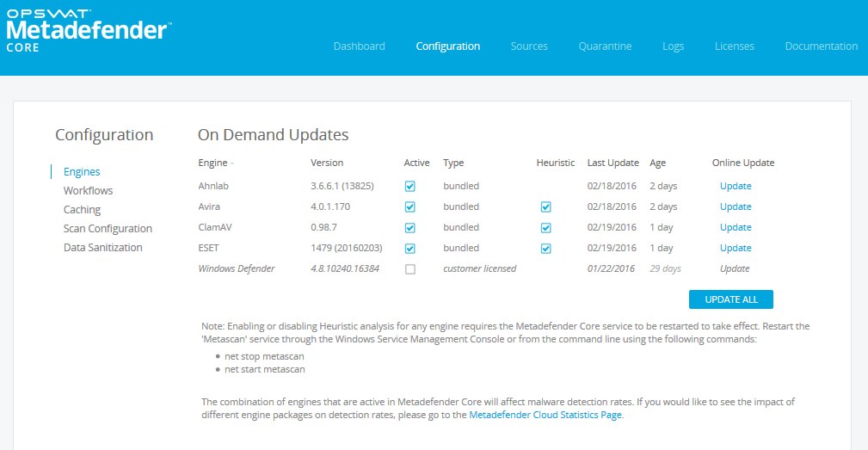Uncheck Active for Ahnlab engine
Image resolution: width=868 pixels, height=450 pixels.
409,186
